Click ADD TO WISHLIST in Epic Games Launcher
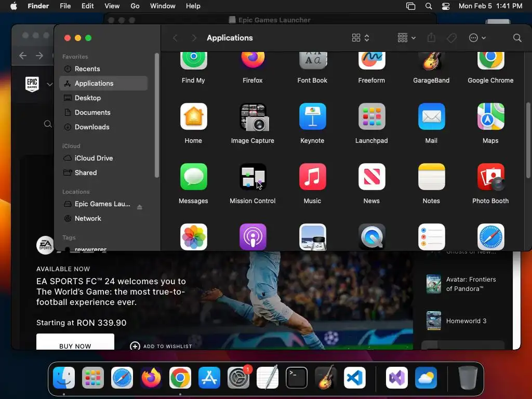This screenshot has width=532, height=399. (161, 346)
